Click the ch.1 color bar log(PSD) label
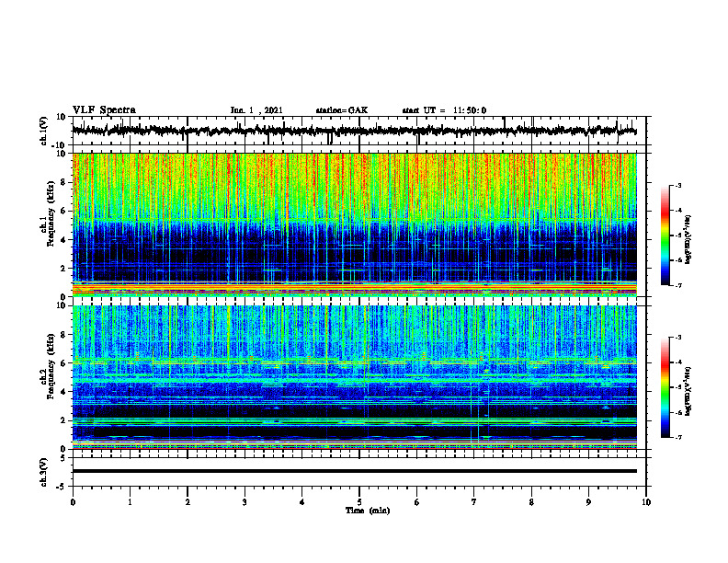728x563 pixels. pyautogui.click(x=688, y=239)
